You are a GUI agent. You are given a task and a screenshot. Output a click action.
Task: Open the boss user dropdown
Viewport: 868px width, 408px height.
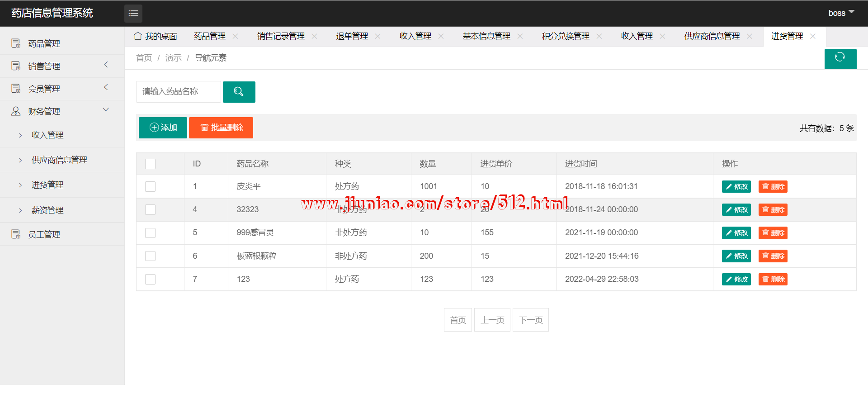tap(840, 13)
